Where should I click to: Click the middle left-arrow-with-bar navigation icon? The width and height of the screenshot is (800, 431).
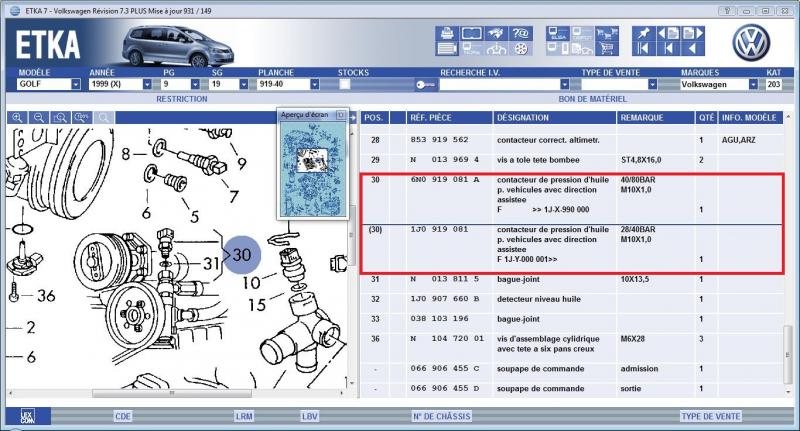click(668, 49)
